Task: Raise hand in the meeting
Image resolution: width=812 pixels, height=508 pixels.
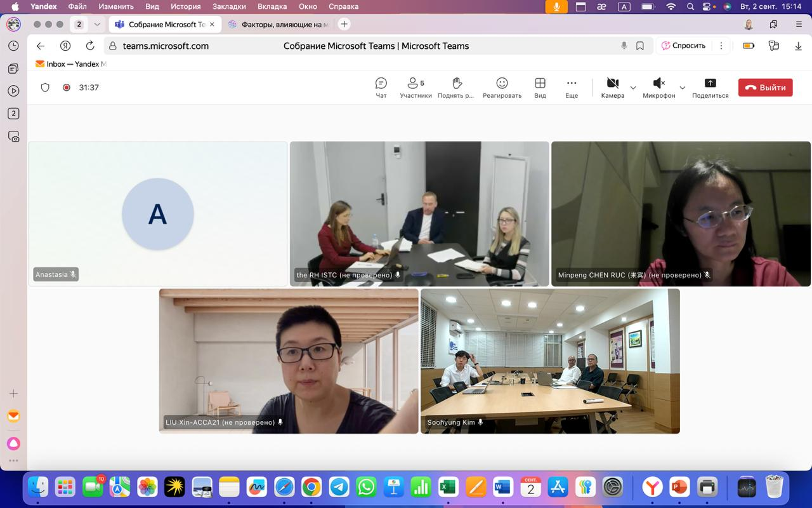Action: pos(456,87)
